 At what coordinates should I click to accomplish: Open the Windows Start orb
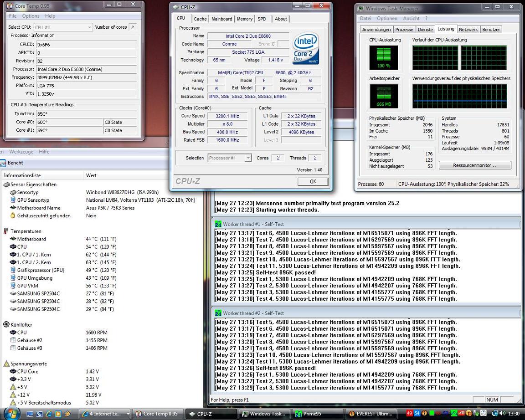[x=11, y=413]
